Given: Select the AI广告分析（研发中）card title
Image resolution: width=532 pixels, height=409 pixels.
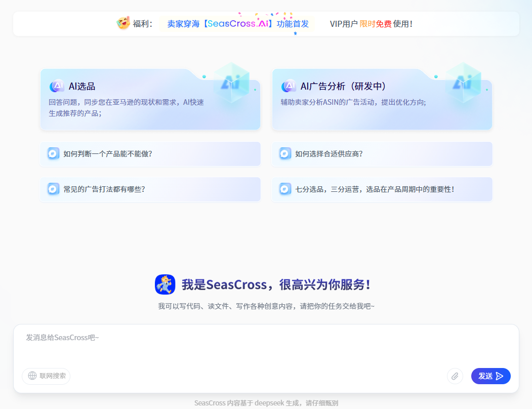Looking at the screenshot, I should 343,87.
